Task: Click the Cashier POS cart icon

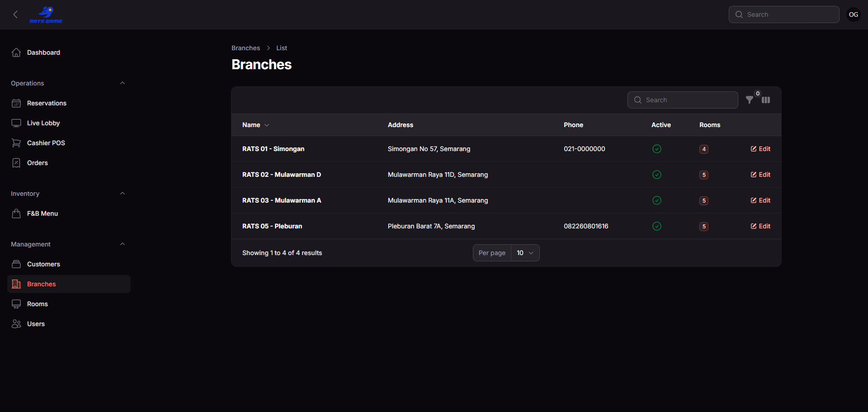Action: tap(16, 143)
